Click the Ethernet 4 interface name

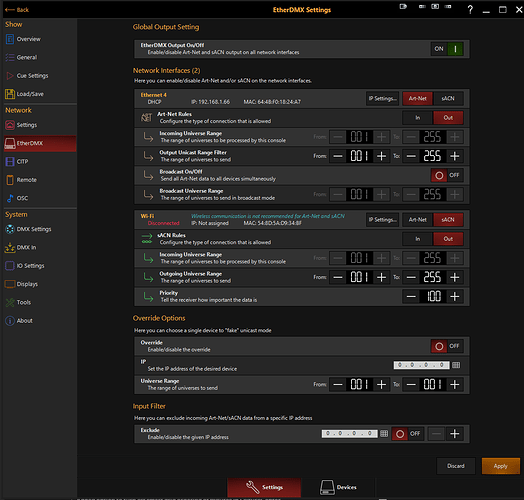pos(153,95)
